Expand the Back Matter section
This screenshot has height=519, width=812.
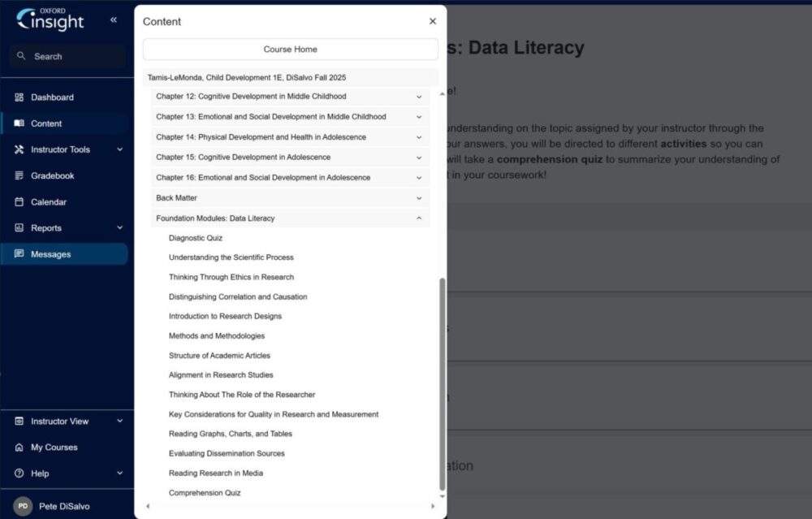pos(419,198)
